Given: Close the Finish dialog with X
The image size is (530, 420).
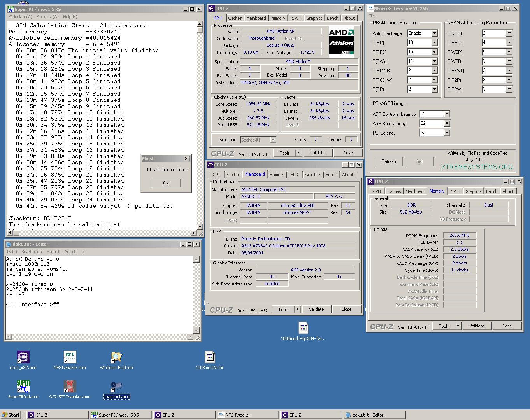Looking at the screenshot, I should [x=187, y=159].
